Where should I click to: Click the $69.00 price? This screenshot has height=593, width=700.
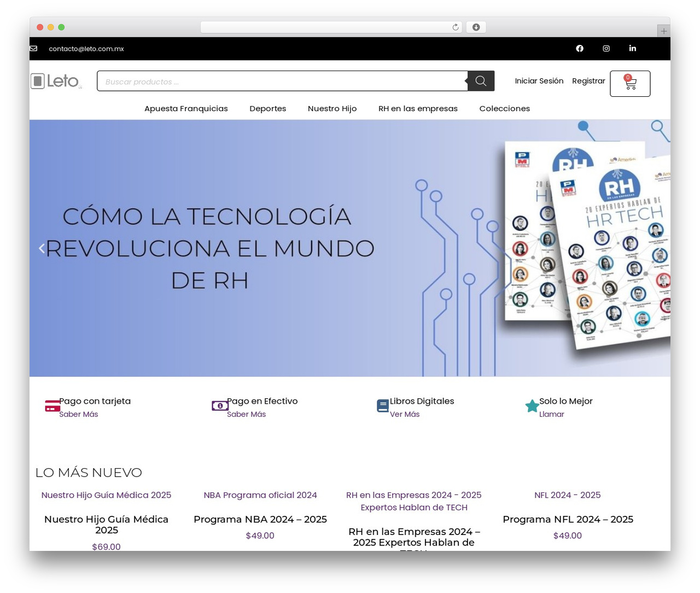(106, 547)
